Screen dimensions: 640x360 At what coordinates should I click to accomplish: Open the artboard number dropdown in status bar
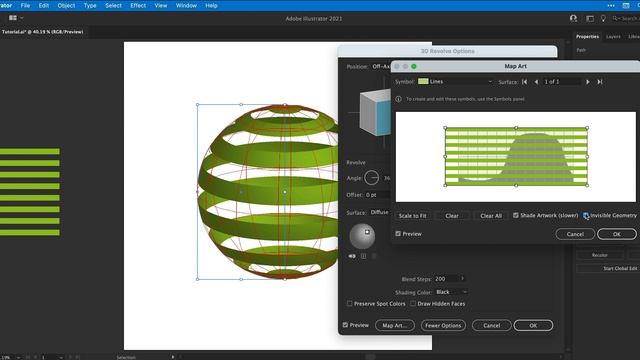61,357
